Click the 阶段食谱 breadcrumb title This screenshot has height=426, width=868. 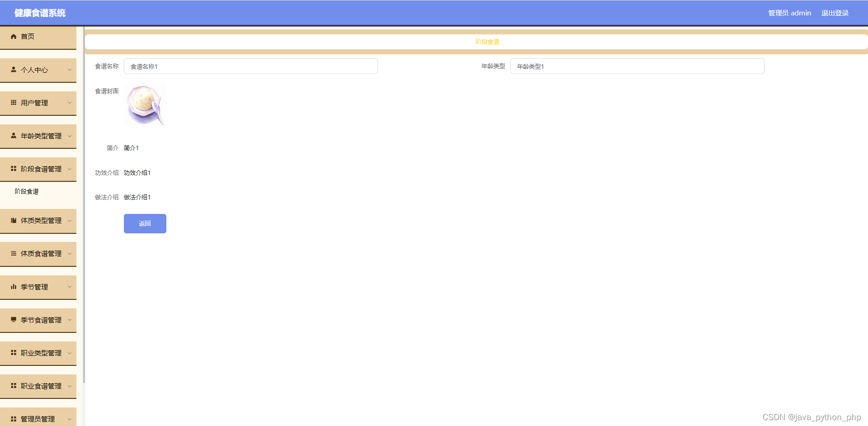click(x=487, y=42)
